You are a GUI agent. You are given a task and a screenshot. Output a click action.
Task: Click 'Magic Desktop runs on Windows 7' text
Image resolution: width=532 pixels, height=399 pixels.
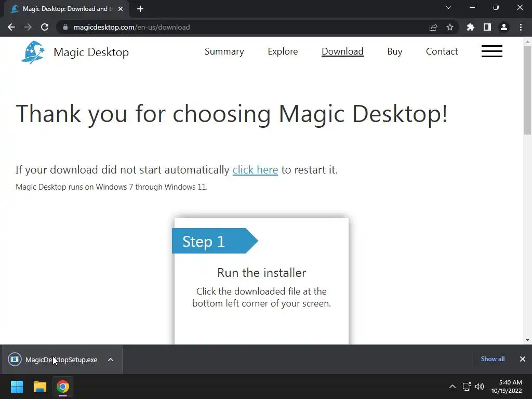click(111, 187)
